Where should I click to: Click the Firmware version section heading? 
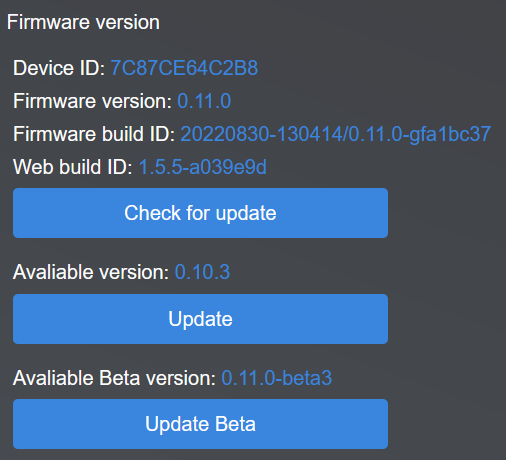tap(83, 22)
